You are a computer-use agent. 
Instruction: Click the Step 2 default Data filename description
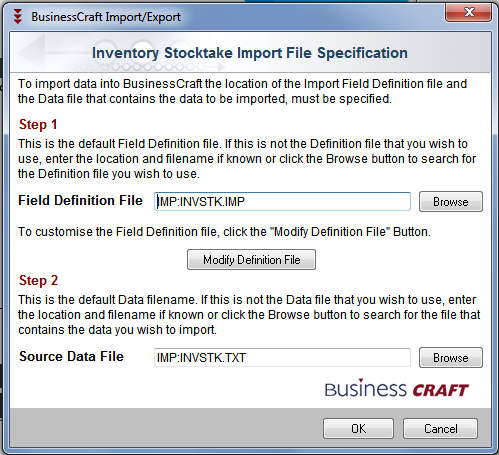(249, 315)
